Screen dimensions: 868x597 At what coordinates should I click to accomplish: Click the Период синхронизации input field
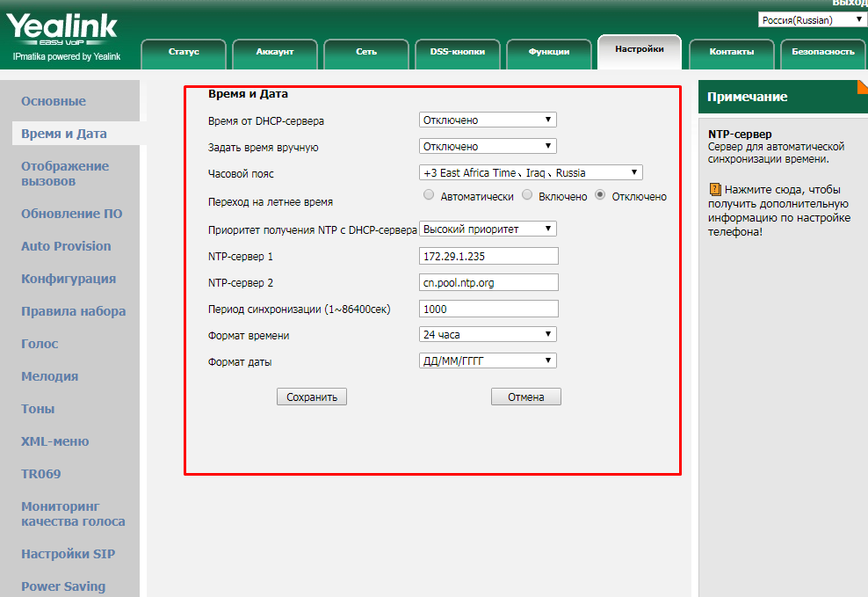pyautogui.click(x=488, y=309)
